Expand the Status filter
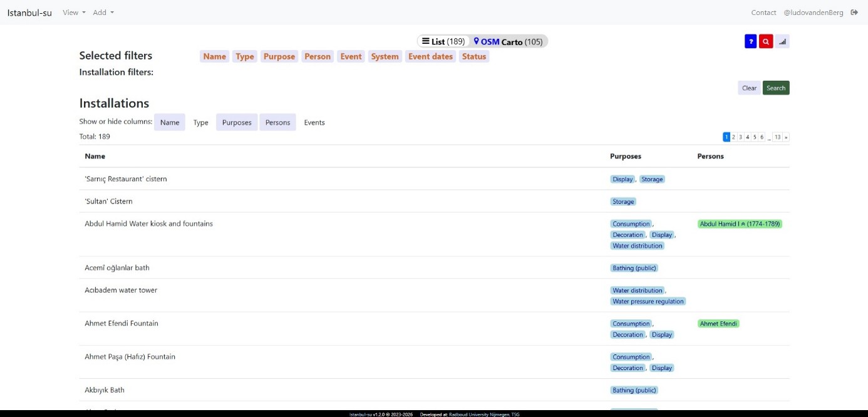The image size is (868, 417). pyautogui.click(x=474, y=56)
